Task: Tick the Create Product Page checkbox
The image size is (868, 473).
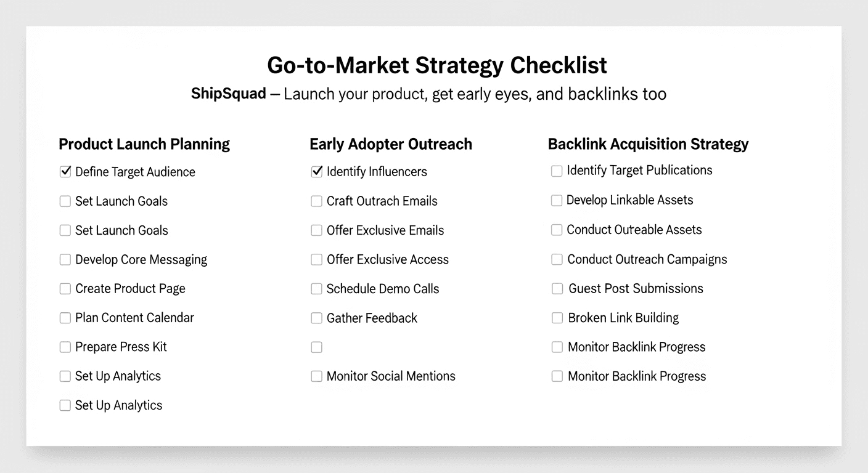Action: click(x=65, y=289)
